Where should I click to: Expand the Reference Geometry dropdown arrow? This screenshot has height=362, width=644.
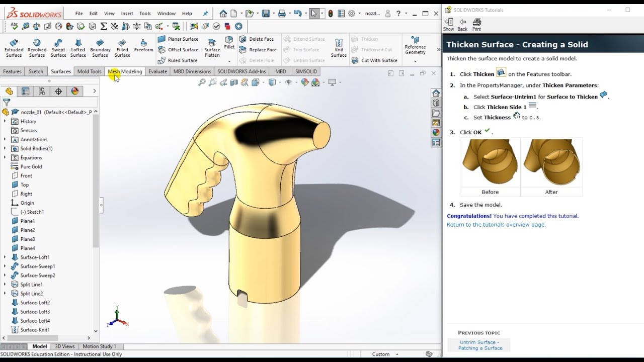[x=415, y=61]
